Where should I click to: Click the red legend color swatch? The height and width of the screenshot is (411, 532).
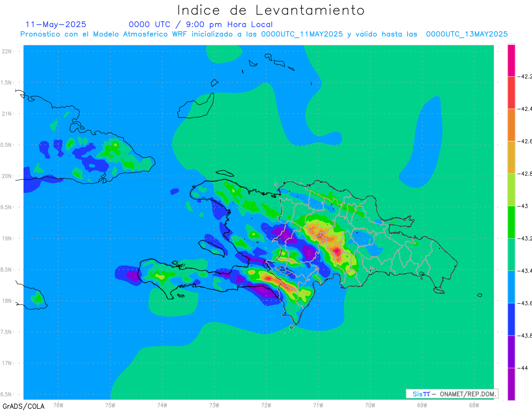click(511, 93)
